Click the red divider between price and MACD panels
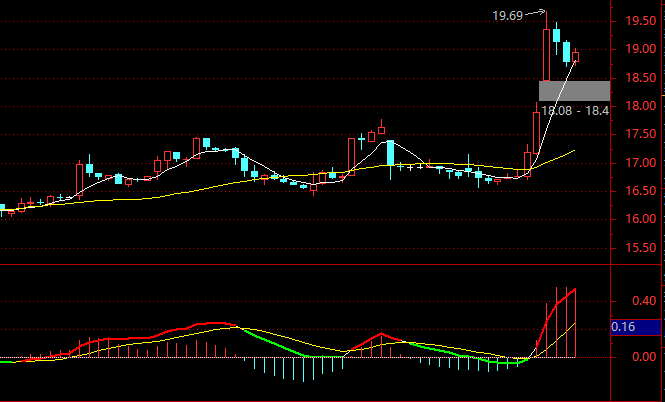The image size is (665, 402). coord(300,265)
